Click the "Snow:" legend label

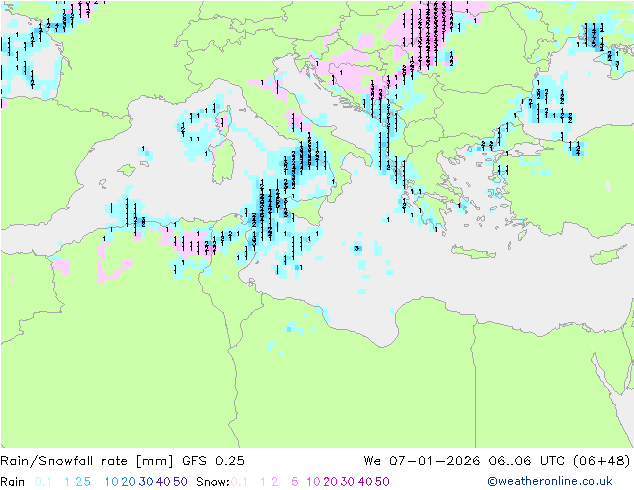pos(213,482)
